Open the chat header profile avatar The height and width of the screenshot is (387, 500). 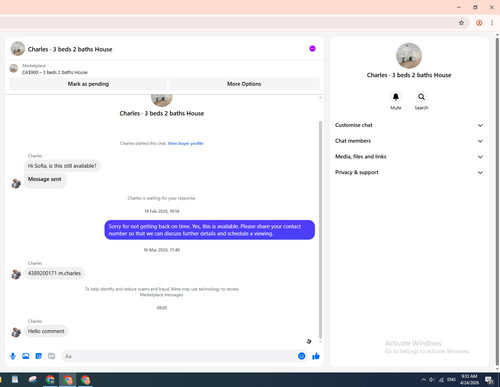point(18,49)
